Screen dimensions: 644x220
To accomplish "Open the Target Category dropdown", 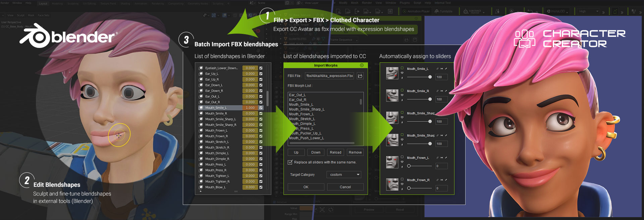I will pyautogui.click(x=344, y=175).
